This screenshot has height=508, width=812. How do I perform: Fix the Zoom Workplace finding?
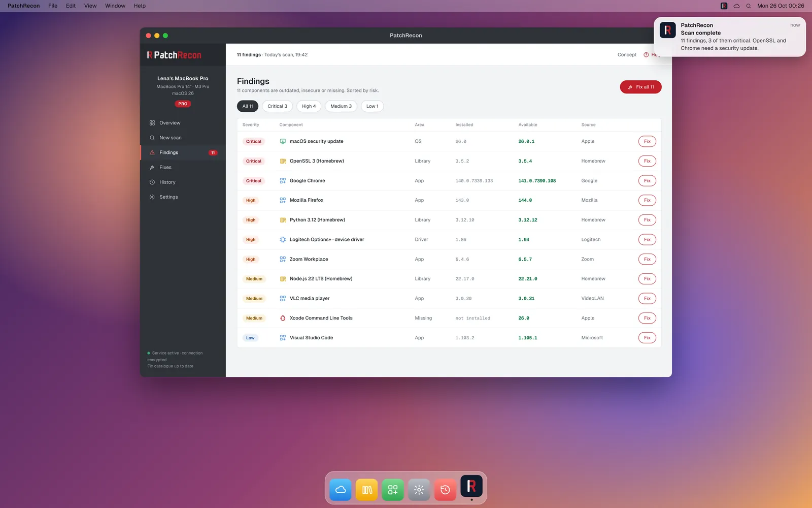(x=647, y=259)
